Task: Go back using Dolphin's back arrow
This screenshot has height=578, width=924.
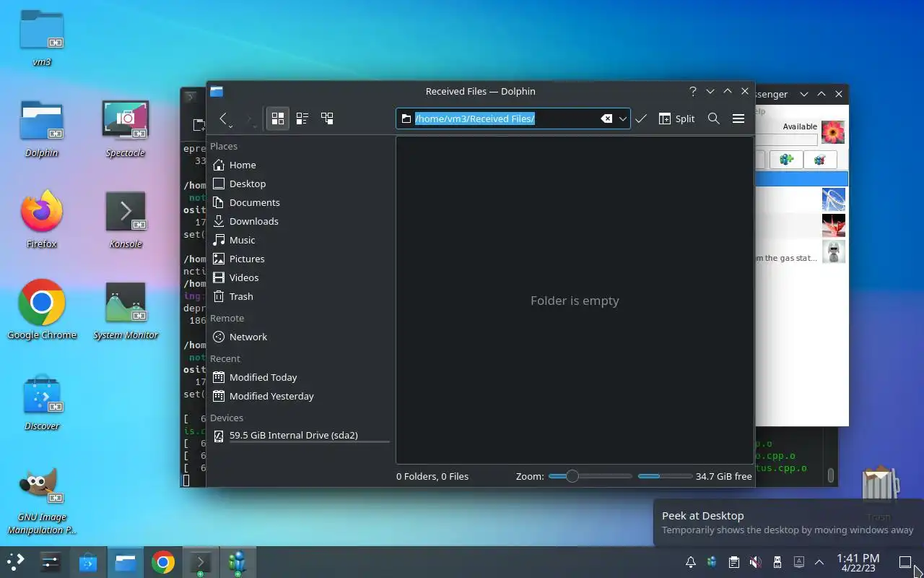Action: click(224, 118)
